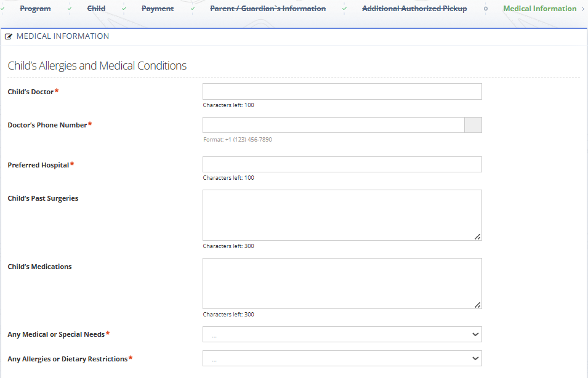Focus the Preferred Hospital text field
The image size is (588, 378).
pyautogui.click(x=342, y=164)
